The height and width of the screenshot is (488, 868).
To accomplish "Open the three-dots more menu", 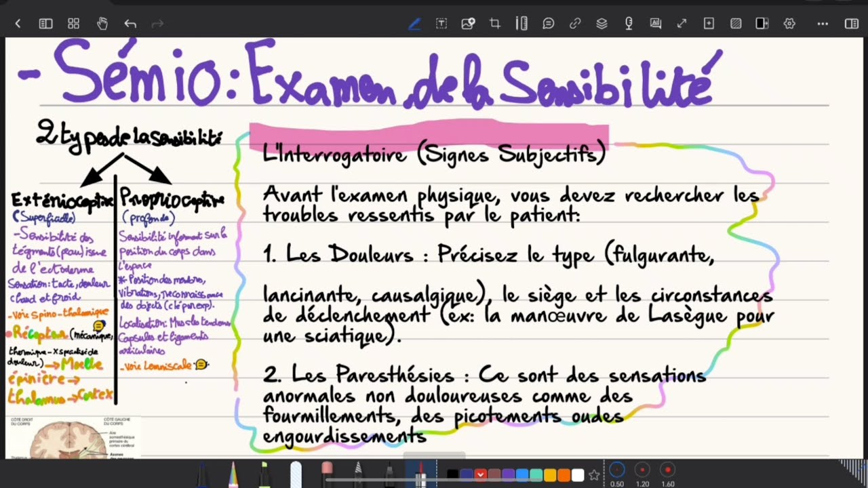I will coord(823,24).
